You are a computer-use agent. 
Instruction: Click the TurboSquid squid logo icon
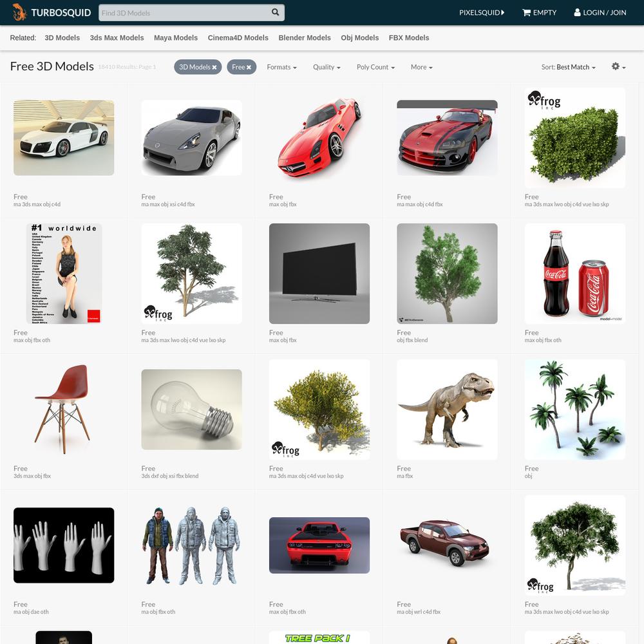point(19,12)
